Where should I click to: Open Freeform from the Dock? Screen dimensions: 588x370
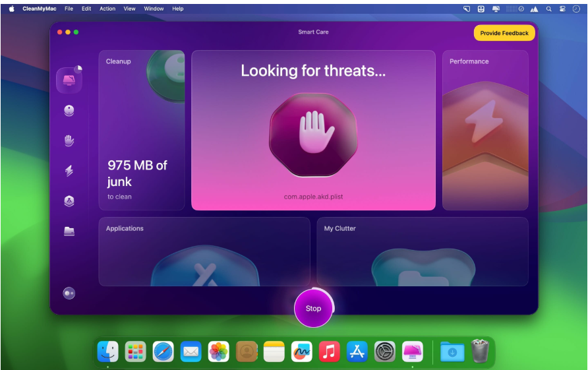coord(302,352)
